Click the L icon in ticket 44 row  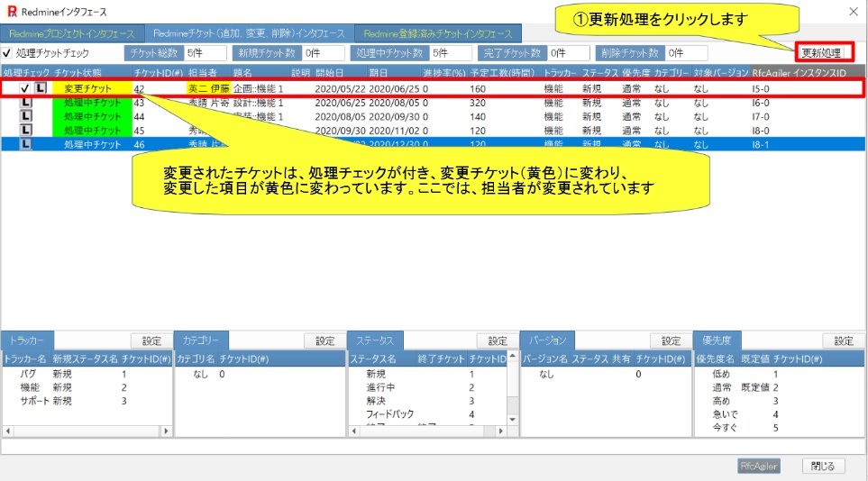coord(25,116)
